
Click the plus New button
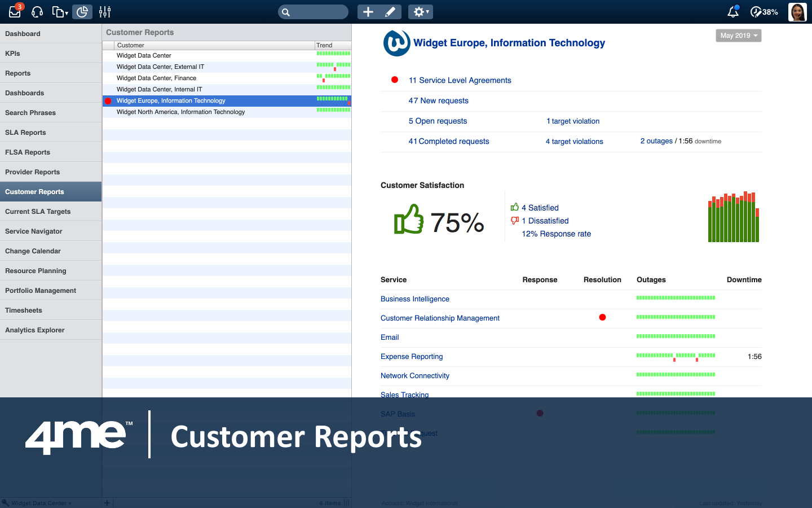(368, 12)
